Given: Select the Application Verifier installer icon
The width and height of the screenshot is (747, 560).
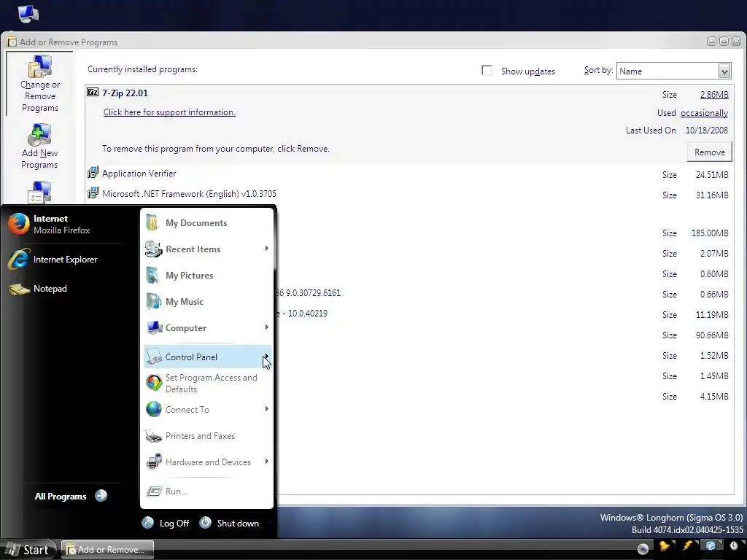Looking at the screenshot, I should pos(93,173).
